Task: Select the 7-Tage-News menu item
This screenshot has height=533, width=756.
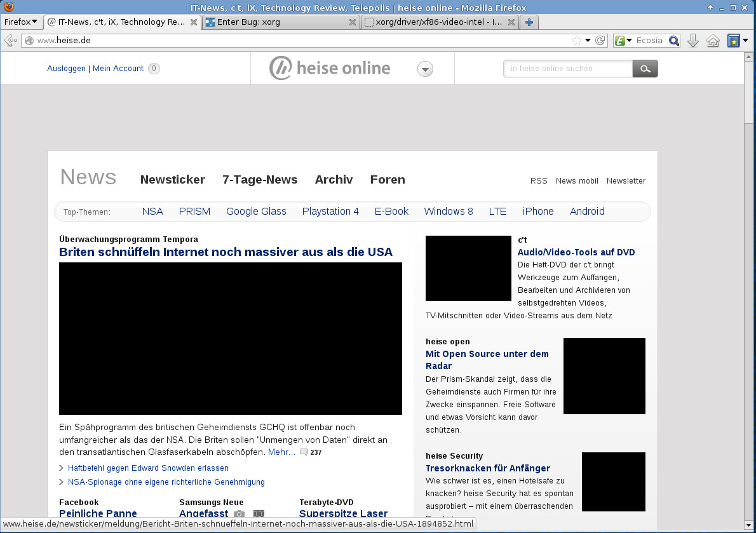Action: point(260,180)
